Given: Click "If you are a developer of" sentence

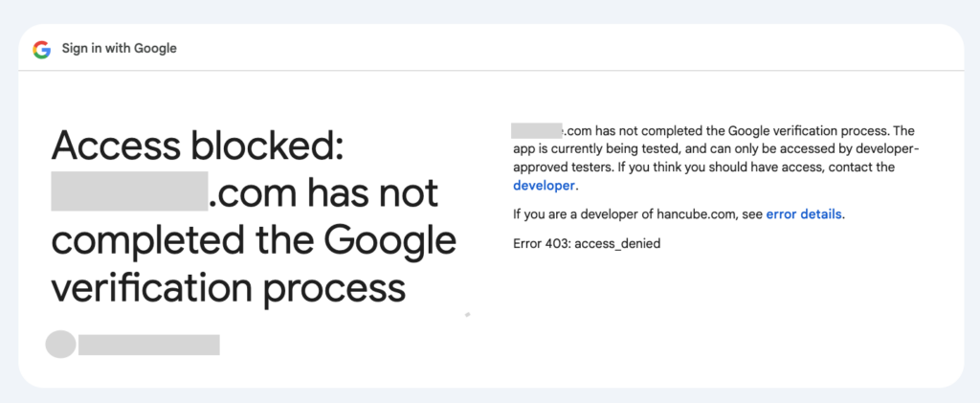Looking at the screenshot, I should pyautogui.click(x=584, y=214).
